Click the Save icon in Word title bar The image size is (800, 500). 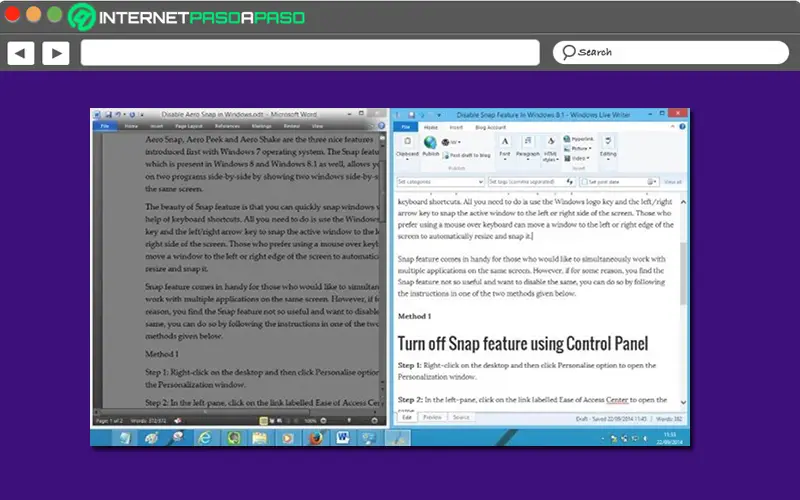(x=108, y=115)
